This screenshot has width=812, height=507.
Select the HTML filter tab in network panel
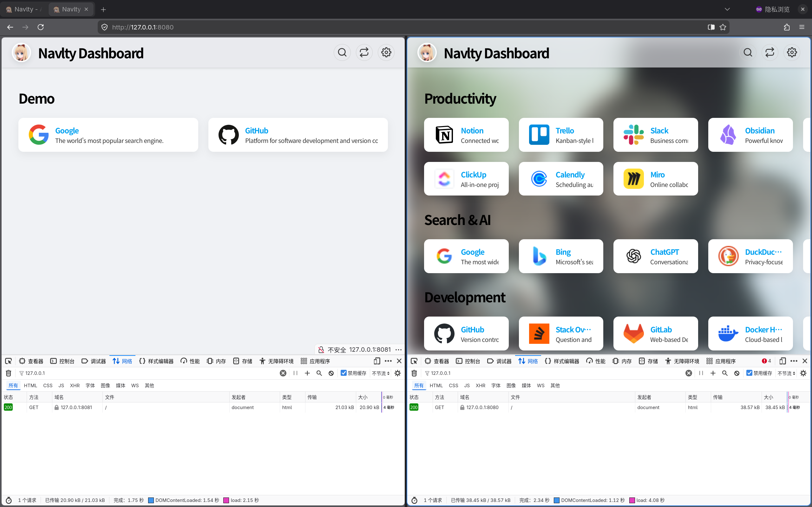pos(30,385)
